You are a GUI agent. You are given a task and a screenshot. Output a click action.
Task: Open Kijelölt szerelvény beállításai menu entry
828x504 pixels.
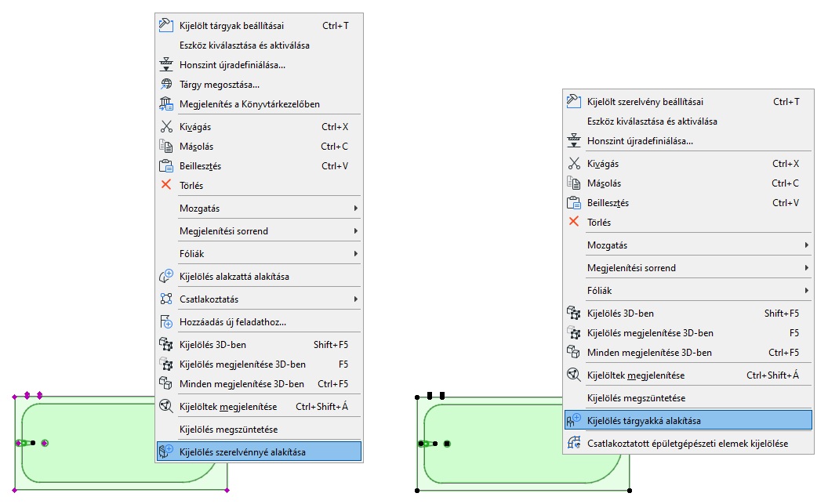[688, 101]
